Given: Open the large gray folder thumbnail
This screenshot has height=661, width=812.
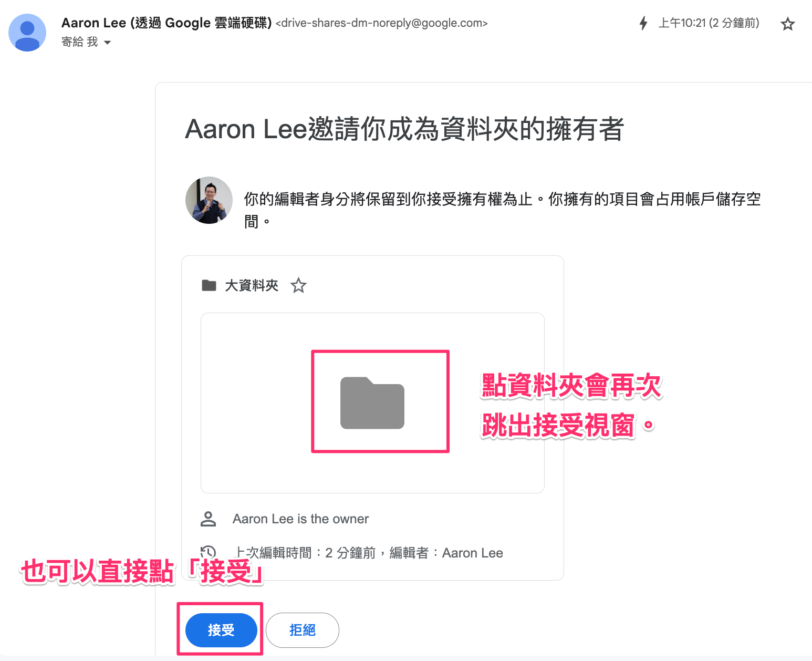Looking at the screenshot, I should pyautogui.click(x=372, y=403).
